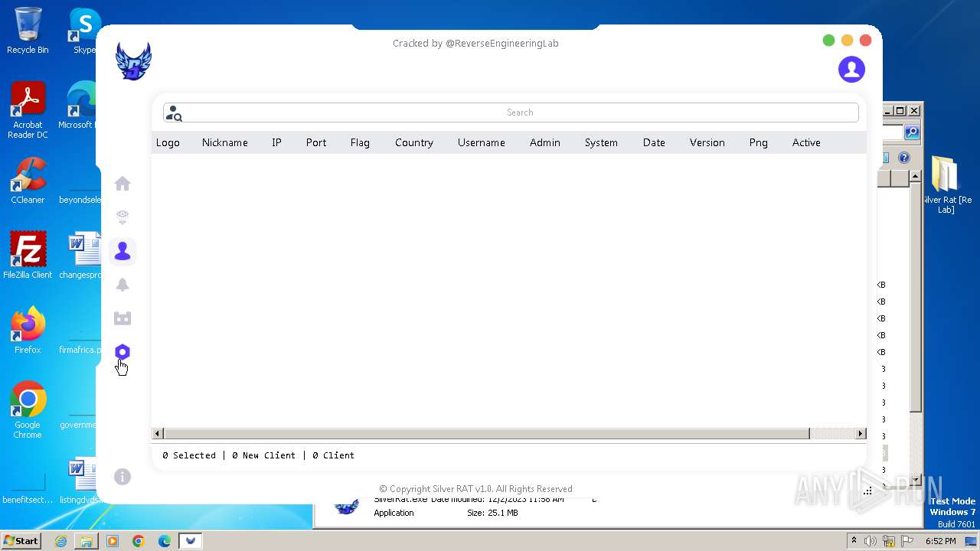Open the bell notifications icon
This screenshot has width=980, height=551.
coord(122,285)
